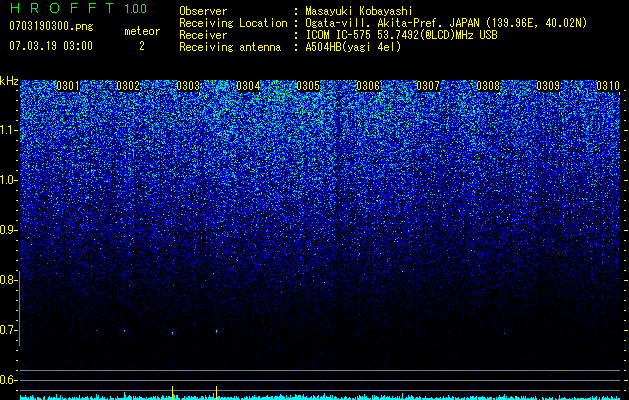Click the 0.8 frequency axis label
This screenshot has width=629, height=400.
8,280
